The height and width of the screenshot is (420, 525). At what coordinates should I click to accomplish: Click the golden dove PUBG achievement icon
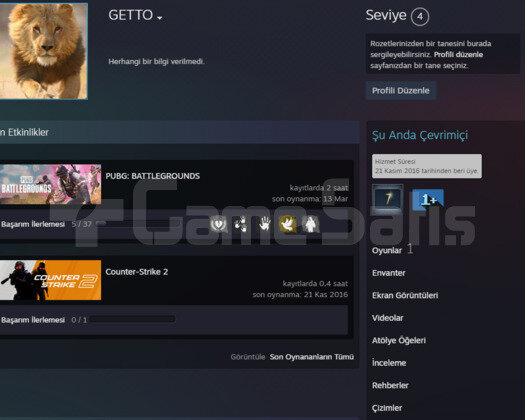click(x=287, y=224)
